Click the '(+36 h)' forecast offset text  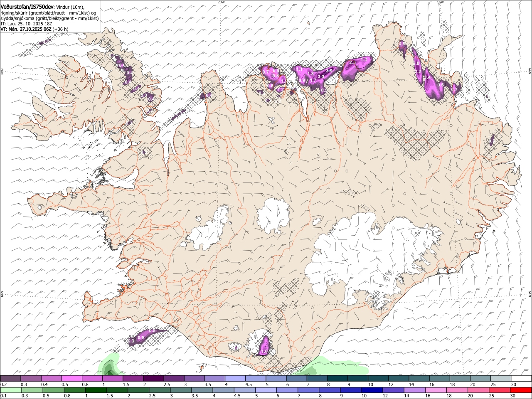pyautogui.click(x=61, y=29)
